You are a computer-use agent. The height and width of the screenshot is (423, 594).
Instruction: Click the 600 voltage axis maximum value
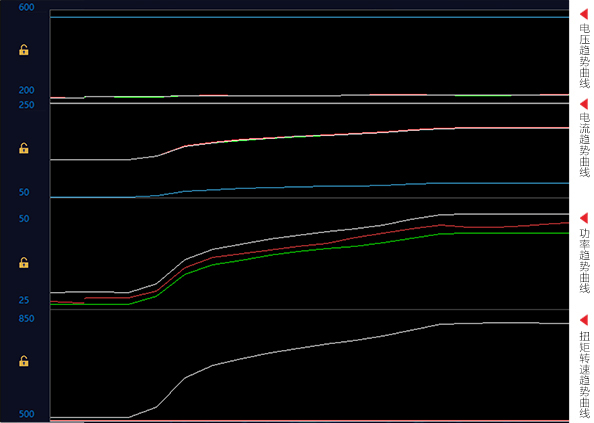(27, 7)
